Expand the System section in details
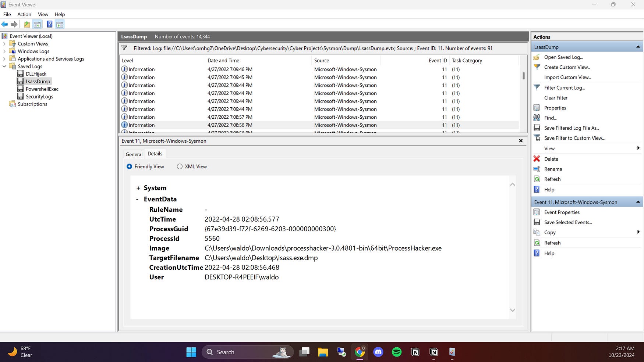Screen dimensions: 644x362 138,188
